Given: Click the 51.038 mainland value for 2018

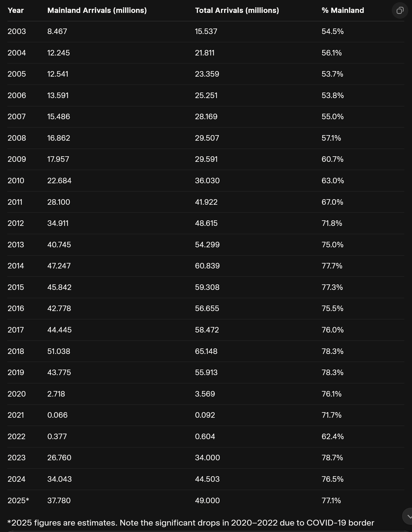Looking at the screenshot, I should [59, 351].
